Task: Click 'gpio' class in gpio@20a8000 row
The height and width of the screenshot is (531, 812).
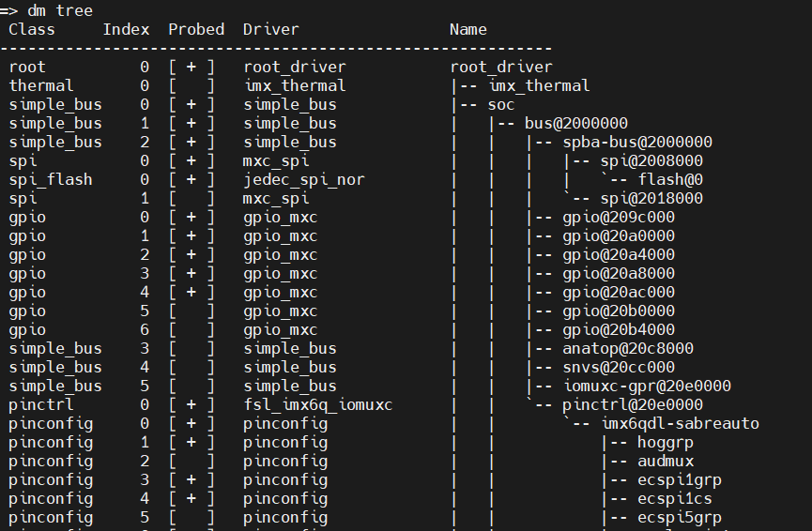Action: (27, 273)
